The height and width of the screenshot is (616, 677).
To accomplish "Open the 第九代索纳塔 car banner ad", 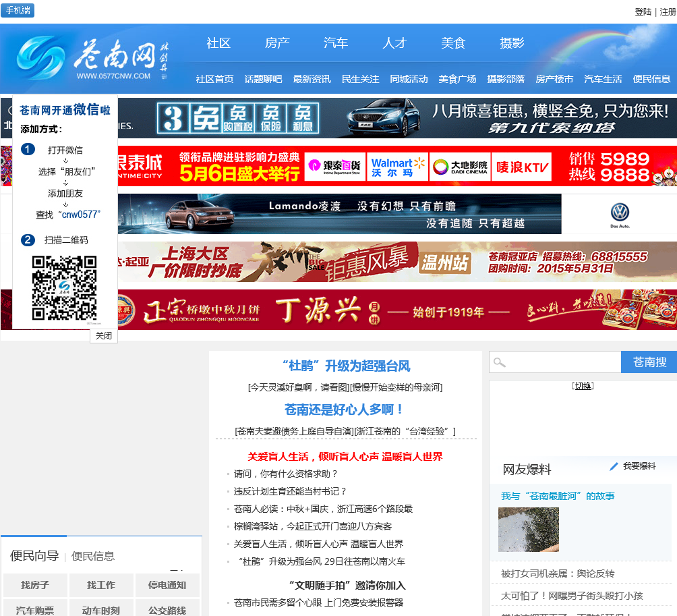I will [397, 118].
